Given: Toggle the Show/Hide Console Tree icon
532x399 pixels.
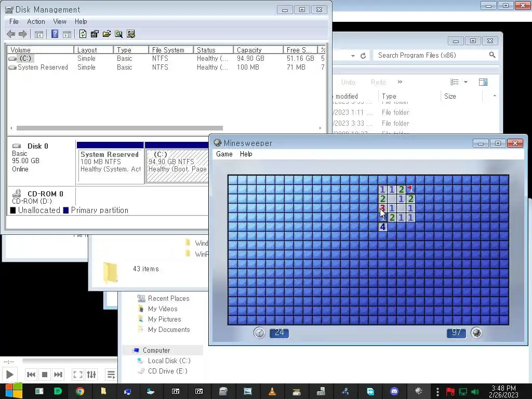Looking at the screenshot, I should pos(39,34).
